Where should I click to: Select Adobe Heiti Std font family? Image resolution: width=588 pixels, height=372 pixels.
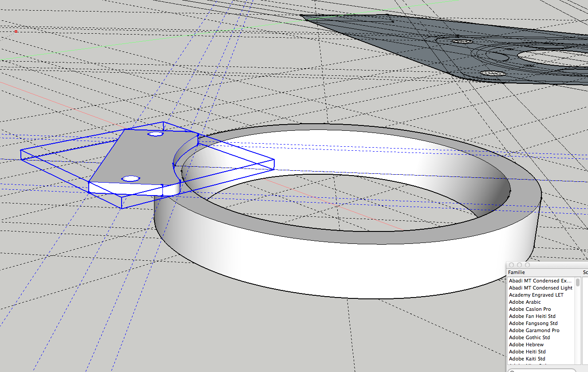point(541,352)
